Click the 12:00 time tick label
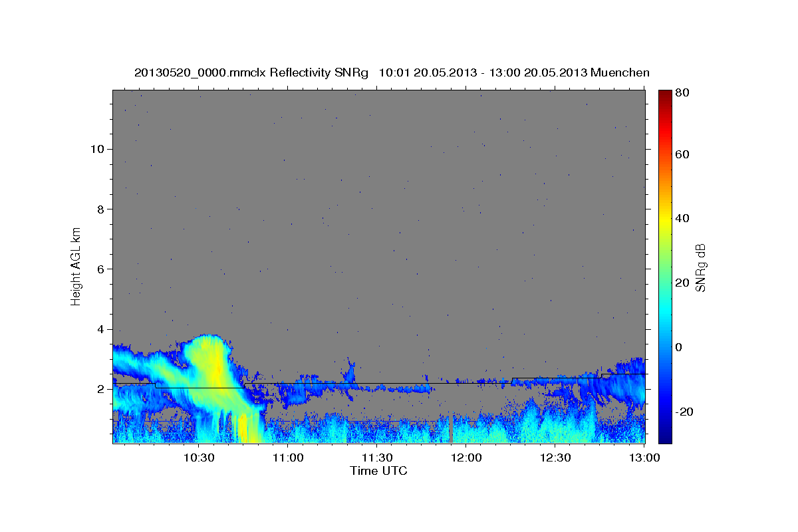 [x=466, y=458]
